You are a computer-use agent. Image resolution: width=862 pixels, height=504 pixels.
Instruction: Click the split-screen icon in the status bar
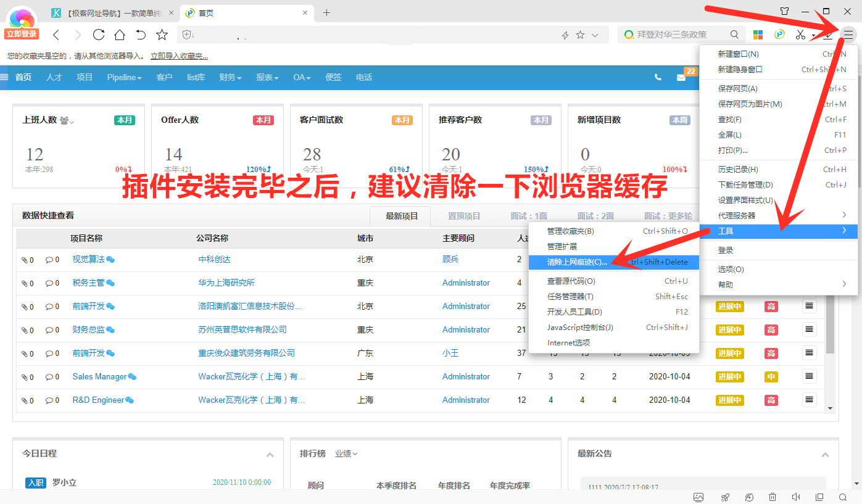tap(819, 497)
